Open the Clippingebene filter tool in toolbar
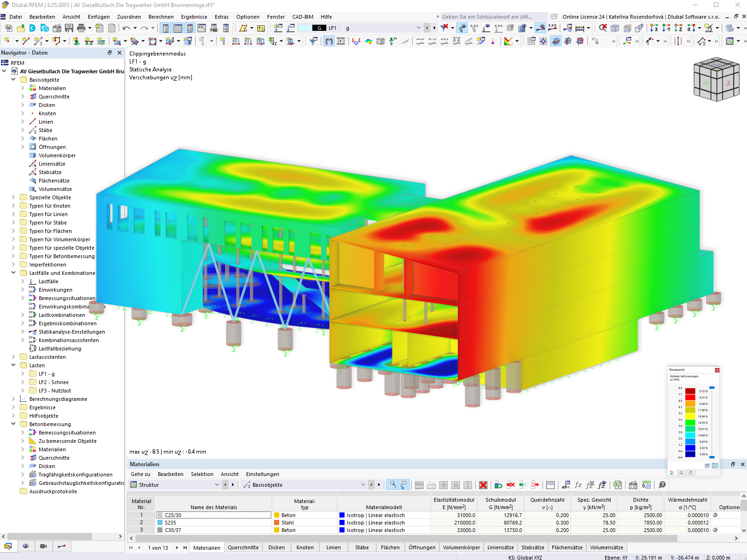Screen dimensions: 747x560 click(x=313, y=41)
